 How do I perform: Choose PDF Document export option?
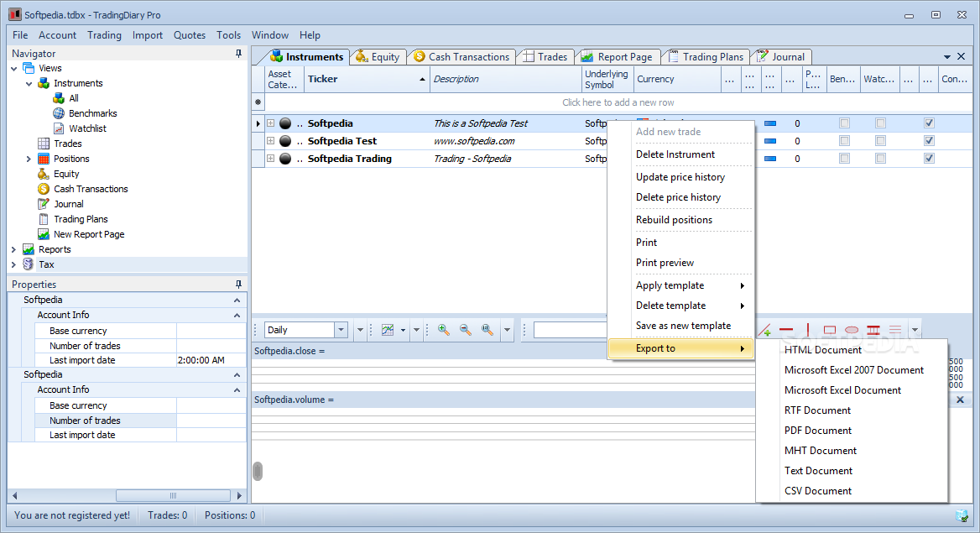click(818, 431)
